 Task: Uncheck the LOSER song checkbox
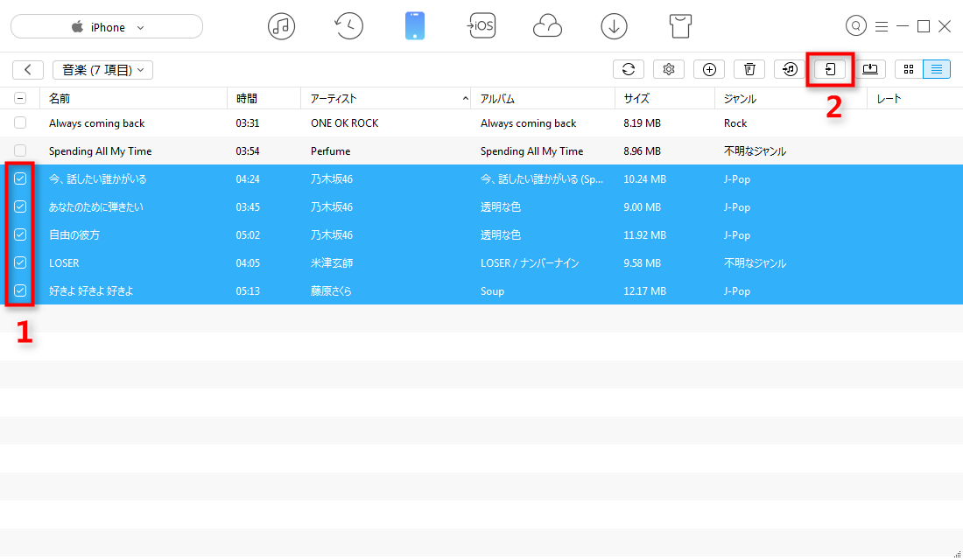tap(20, 262)
